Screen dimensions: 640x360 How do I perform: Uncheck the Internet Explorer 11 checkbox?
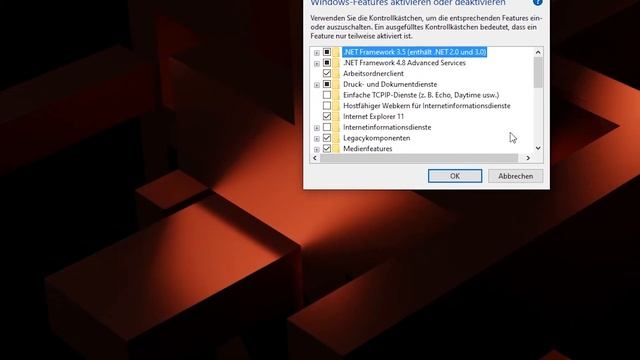click(x=327, y=116)
